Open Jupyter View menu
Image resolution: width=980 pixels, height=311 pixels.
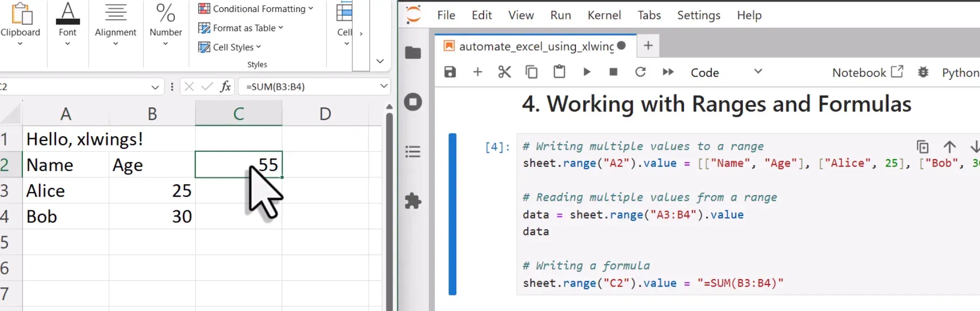521,15
